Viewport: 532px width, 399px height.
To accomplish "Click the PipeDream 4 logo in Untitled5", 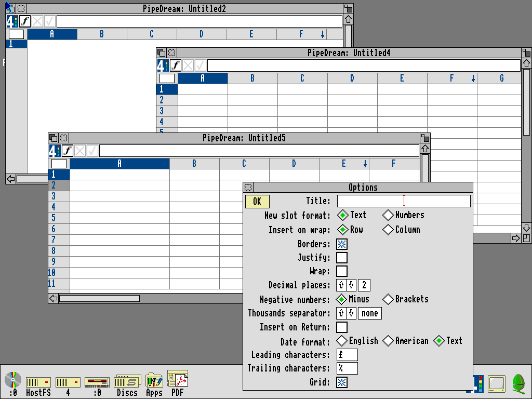I will (x=55, y=151).
